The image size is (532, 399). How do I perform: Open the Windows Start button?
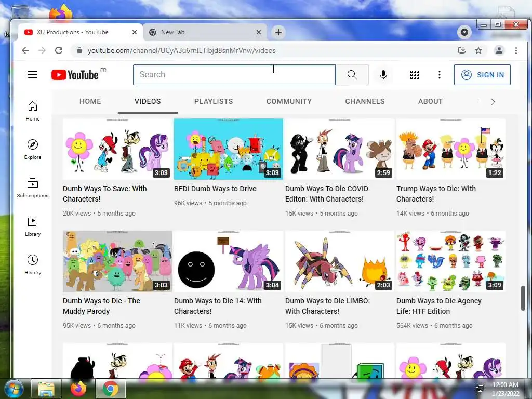point(14,389)
